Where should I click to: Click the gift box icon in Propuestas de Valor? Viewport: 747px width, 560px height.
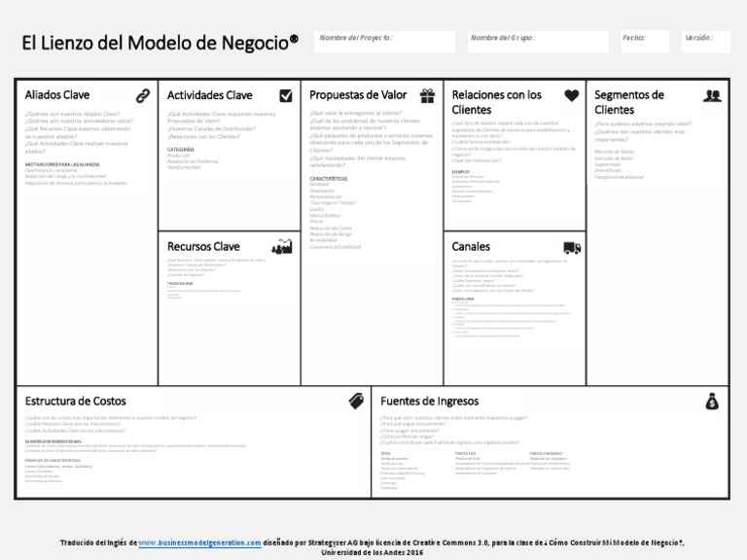pos(427,95)
